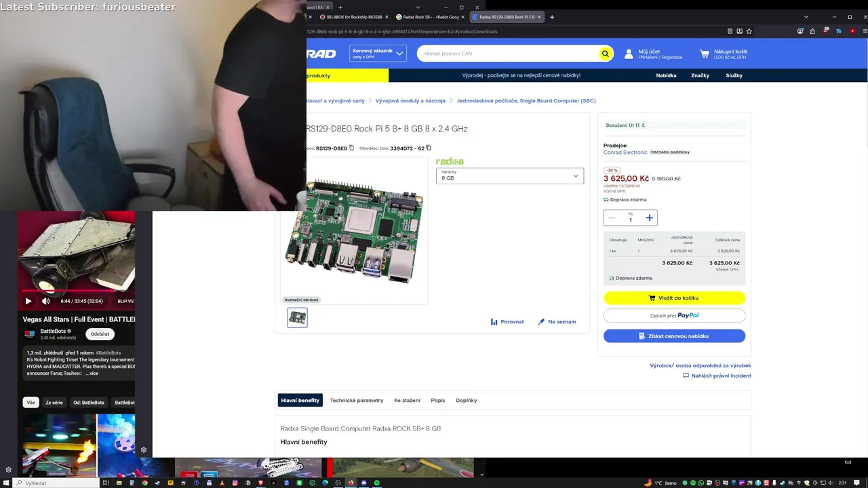Click Na seznam add-to-list link
This screenshot has height=488, width=868.
(x=557, y=322)
